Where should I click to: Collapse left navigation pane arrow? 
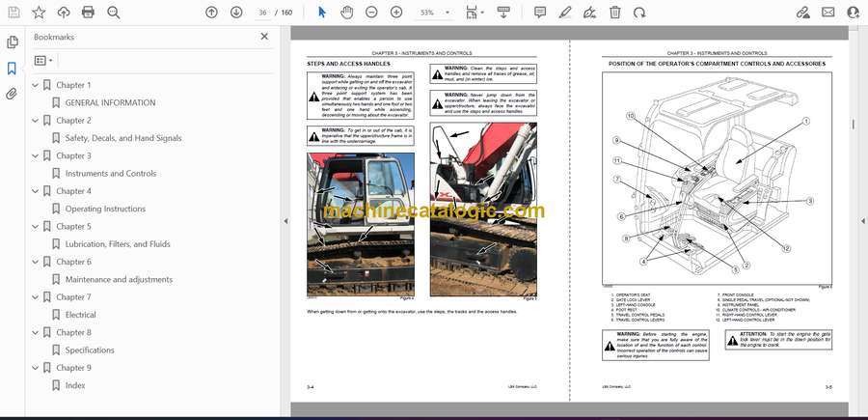285,221
